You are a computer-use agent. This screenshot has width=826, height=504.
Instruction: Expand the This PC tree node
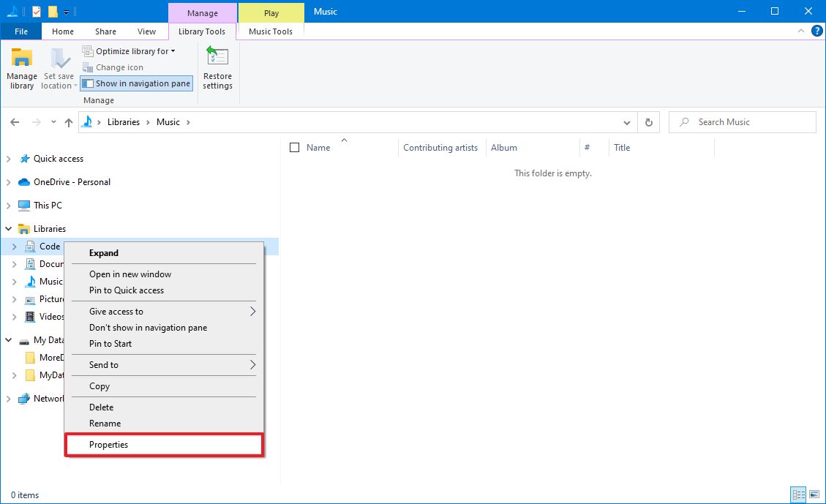[x=9, y=206]
